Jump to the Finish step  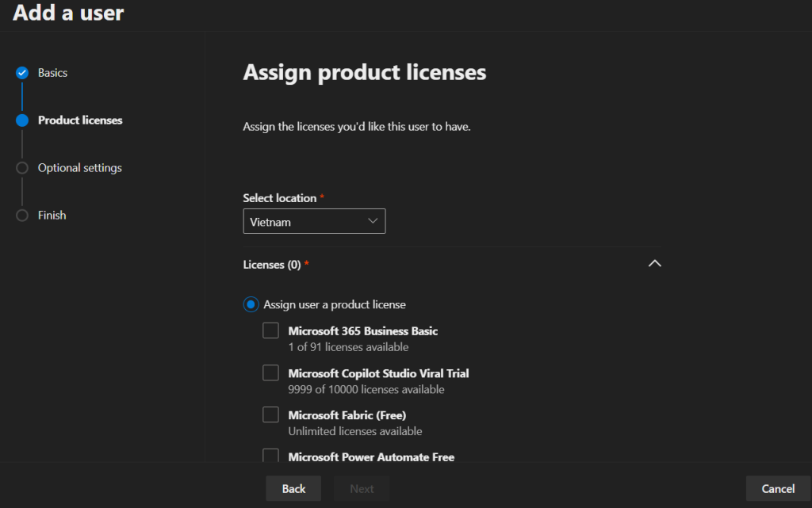(52, 216)
